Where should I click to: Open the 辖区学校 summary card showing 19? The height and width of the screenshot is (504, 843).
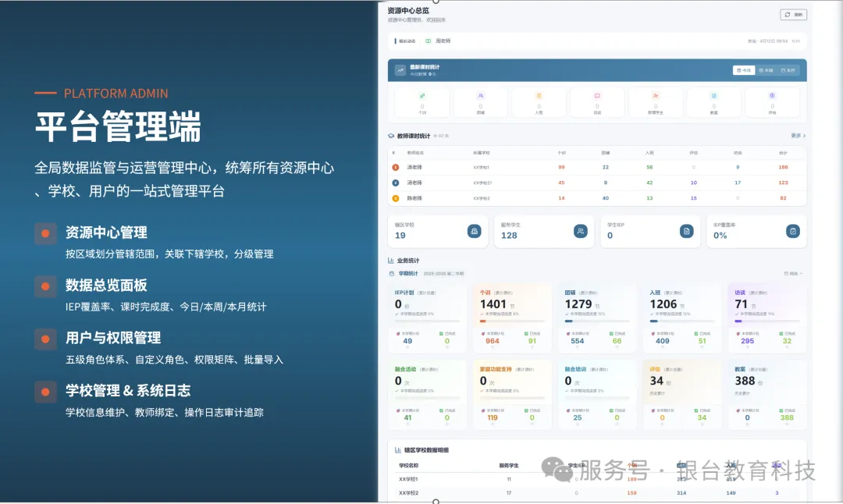[x=438, y=231]
